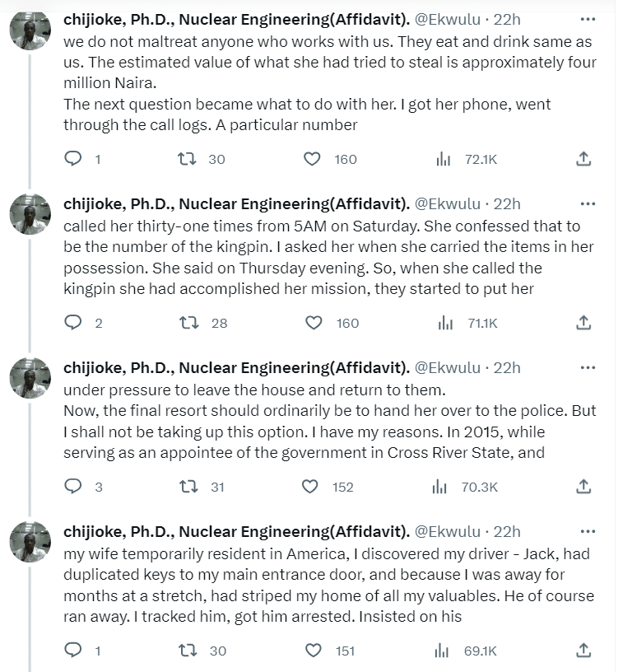This screenshot has height=672, width=623.
Task: Repost the tweet with 30 reposts about call logs
Action: tap(187, 159)
